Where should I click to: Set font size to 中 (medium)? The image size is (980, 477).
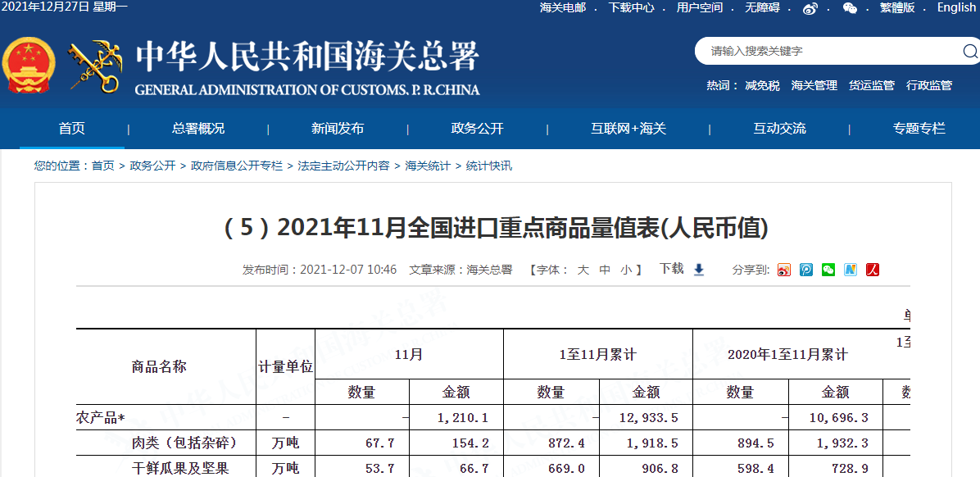(x=605, y=270)
